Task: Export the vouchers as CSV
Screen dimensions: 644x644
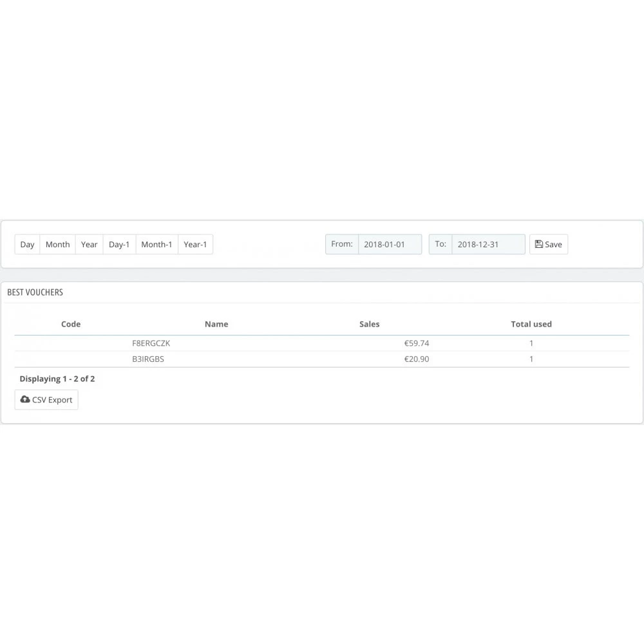Action: pos(46,400)
